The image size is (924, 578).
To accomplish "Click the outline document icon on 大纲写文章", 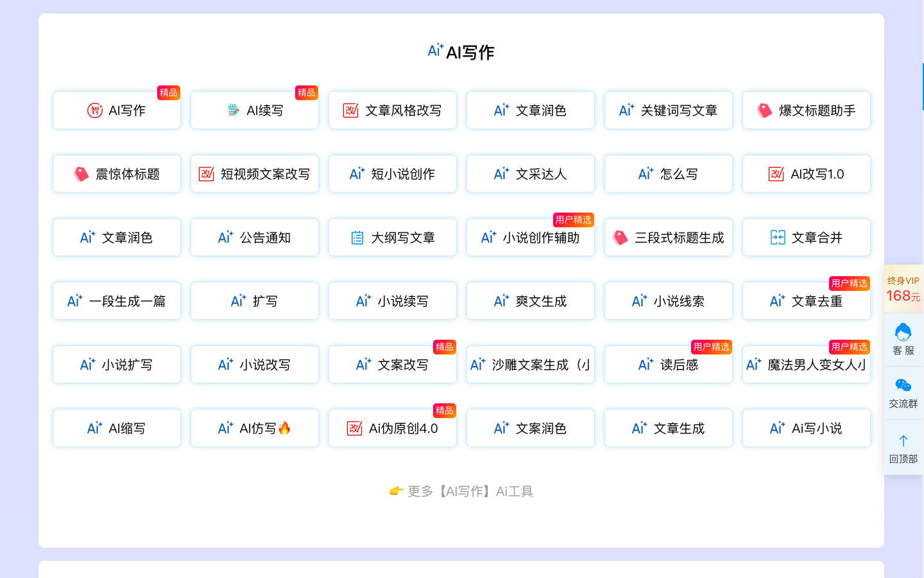I will coord(357,238).
